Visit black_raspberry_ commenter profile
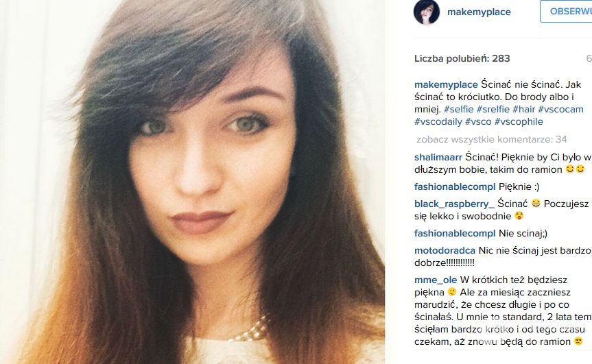Image resolution: width=592 pixels, height=364 pixels. click(454, 204)
